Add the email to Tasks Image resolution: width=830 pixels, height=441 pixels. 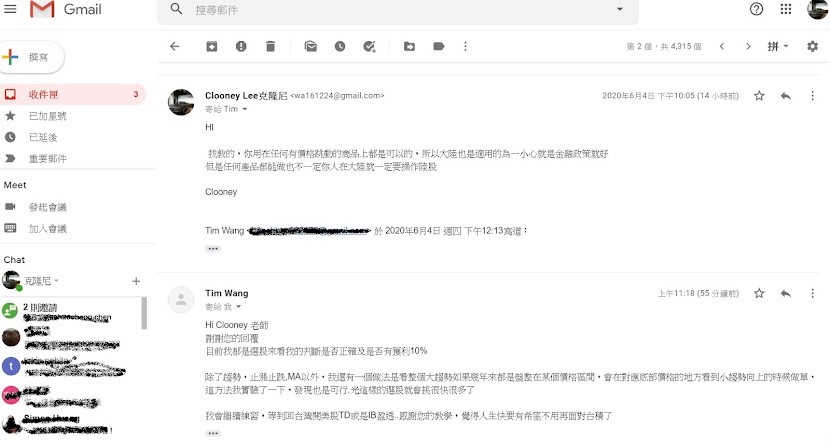pos(369,47)
